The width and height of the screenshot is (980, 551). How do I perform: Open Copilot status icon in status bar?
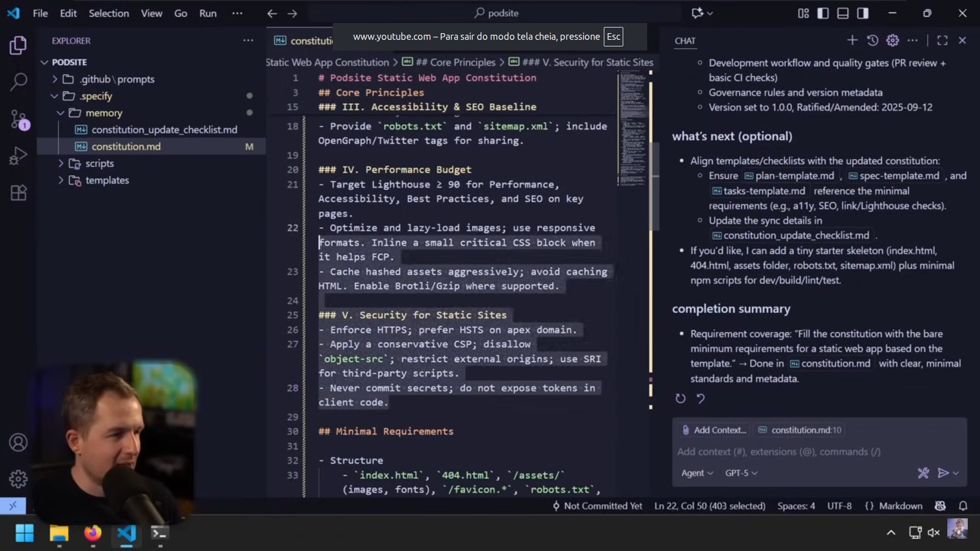pos(940,506)
